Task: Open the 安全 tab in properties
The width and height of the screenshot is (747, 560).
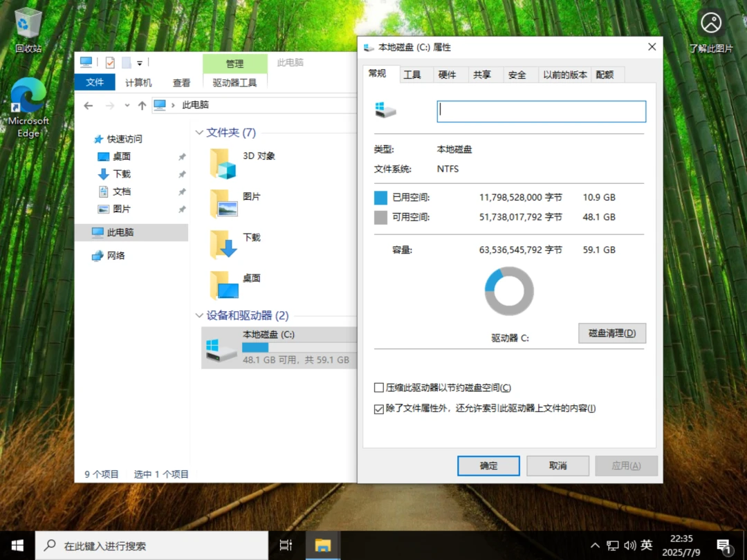Action: (x=517, y=75)
